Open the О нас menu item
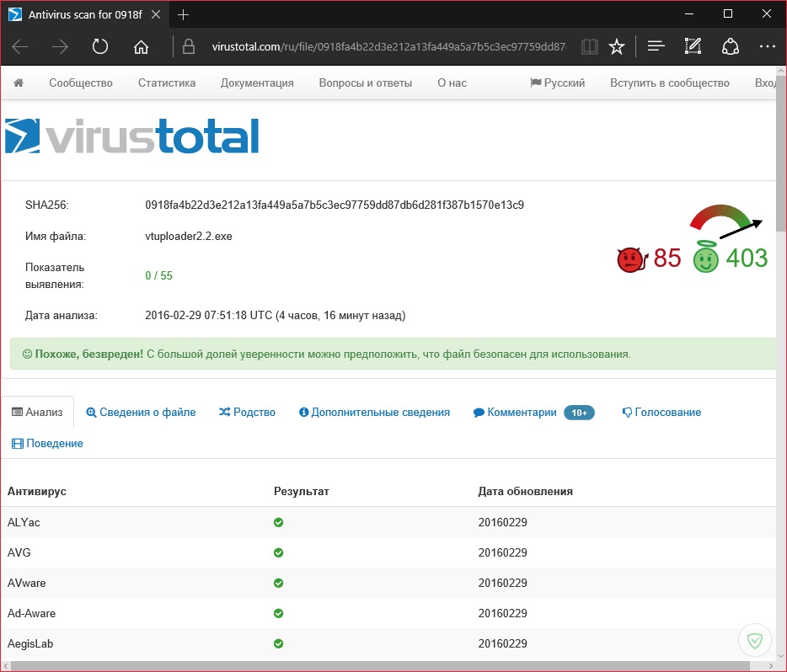 pos(452,83)
